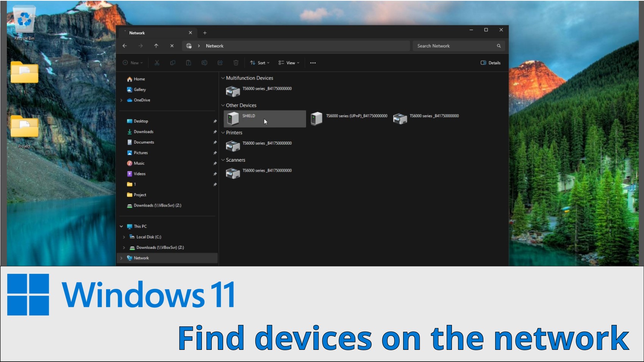This screenshot has width=644, height=362.
Task: Stop loading with the X button
Action: coord(172,46)
